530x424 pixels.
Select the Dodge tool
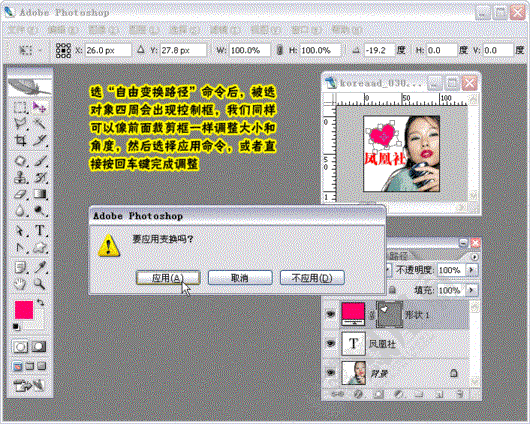coord(40,211)
